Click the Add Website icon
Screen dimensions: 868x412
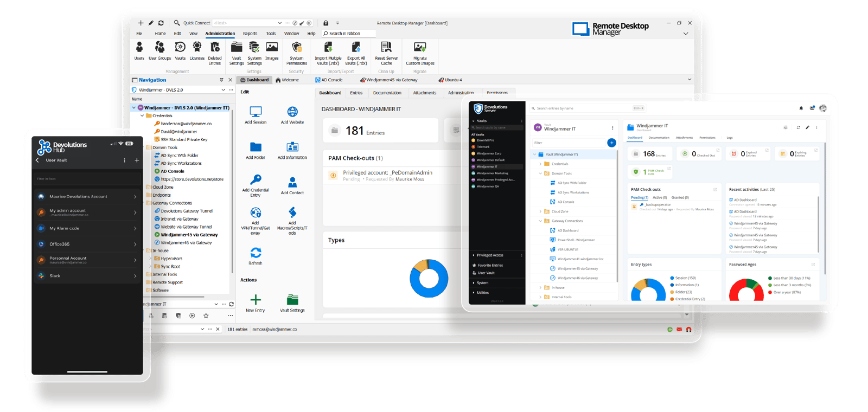tap(292, 112)
